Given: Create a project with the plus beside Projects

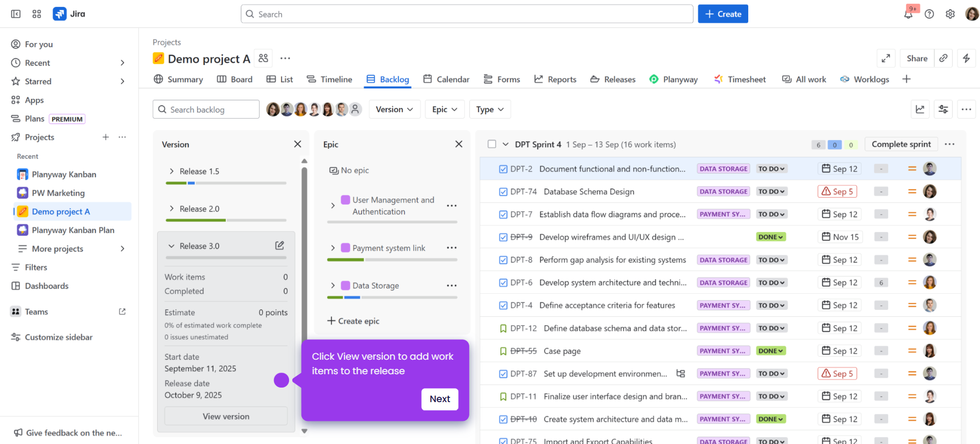Looking at the screenshot, I should (106, 137).
